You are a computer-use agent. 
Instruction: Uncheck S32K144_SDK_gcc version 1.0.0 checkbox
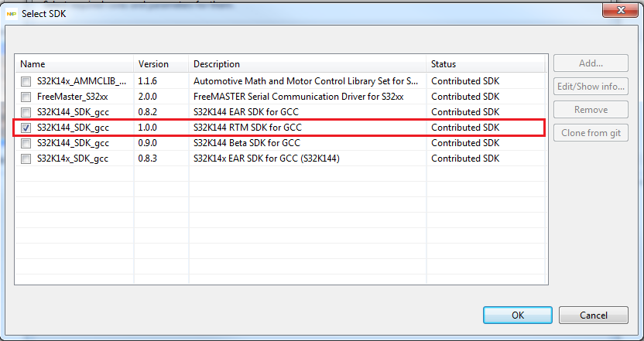tap(26, 128)
